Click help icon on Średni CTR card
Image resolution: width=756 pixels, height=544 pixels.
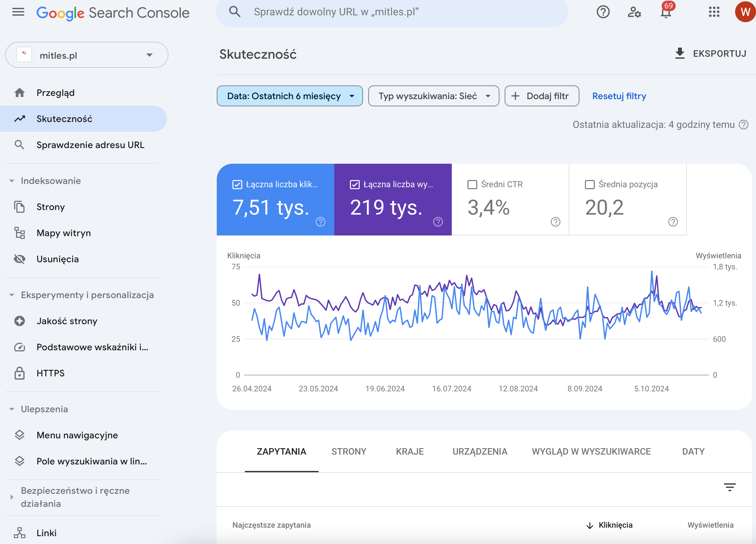pyautogui.click(x=555, y=221)
